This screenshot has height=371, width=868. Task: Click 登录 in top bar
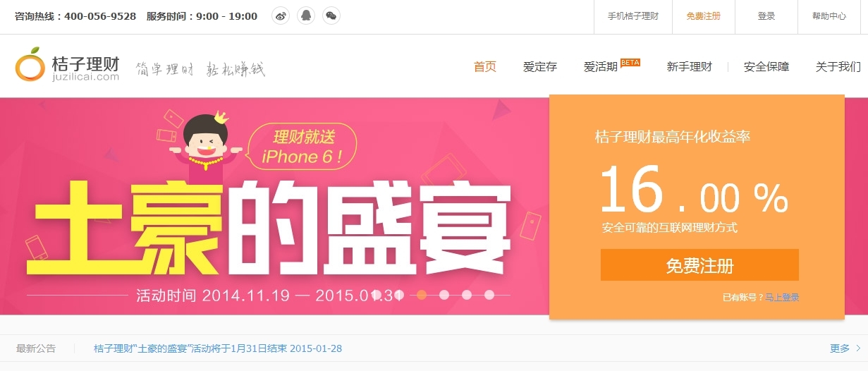pyautogui.click(x=766, y=16)
